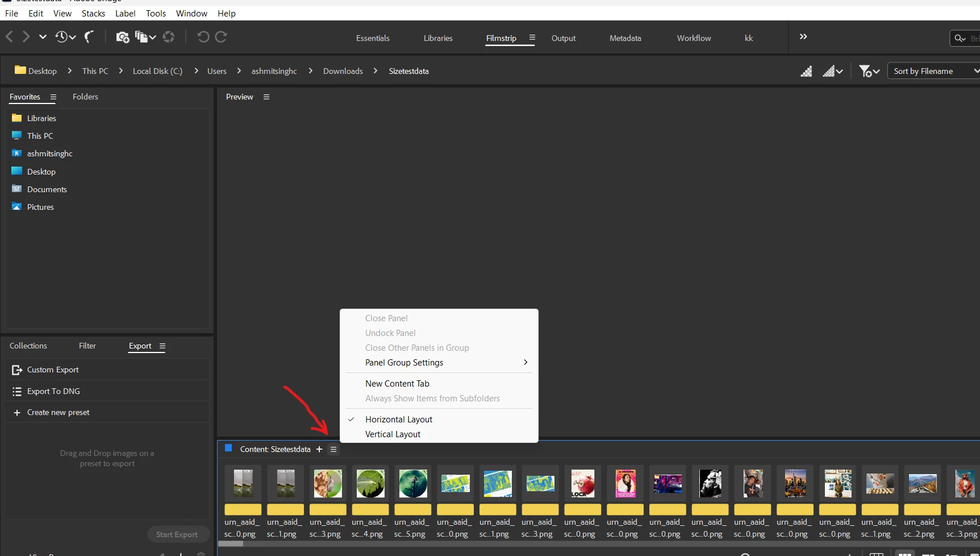Click the filmstrip horizontal scrollbar thumb
The width and height of the screenshot is (980, 556).
(x=231, y=544)
